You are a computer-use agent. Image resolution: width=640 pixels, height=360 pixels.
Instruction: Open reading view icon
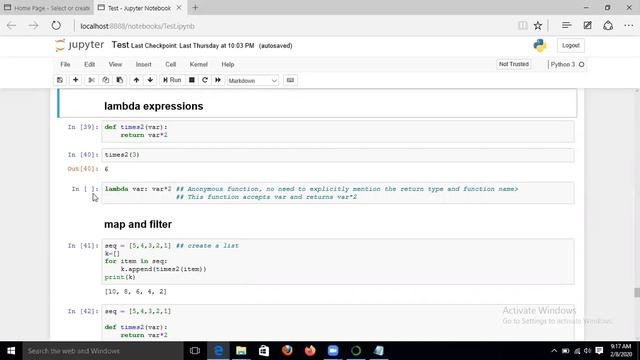point(522,26)
